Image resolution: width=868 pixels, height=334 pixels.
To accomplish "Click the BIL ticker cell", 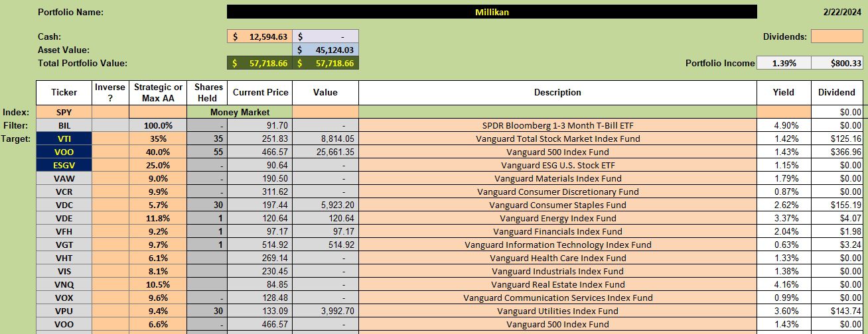I will pos(64,125).
